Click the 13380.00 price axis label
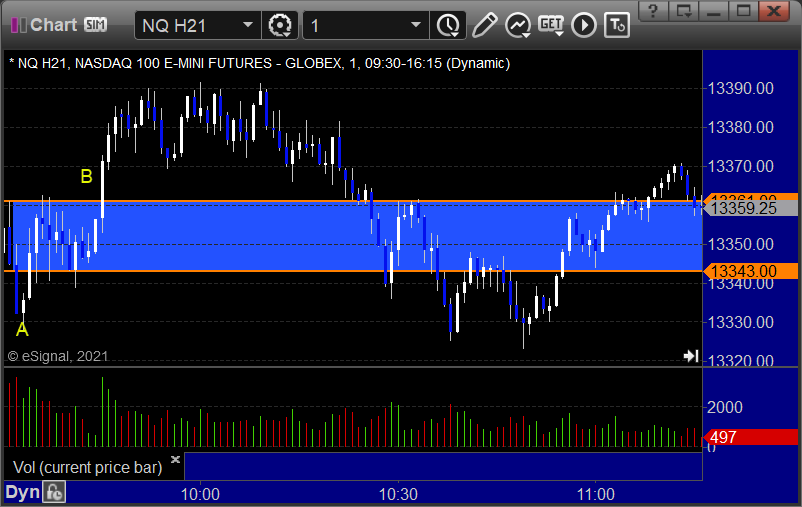The image size is (802, 507). coord(740,127)
